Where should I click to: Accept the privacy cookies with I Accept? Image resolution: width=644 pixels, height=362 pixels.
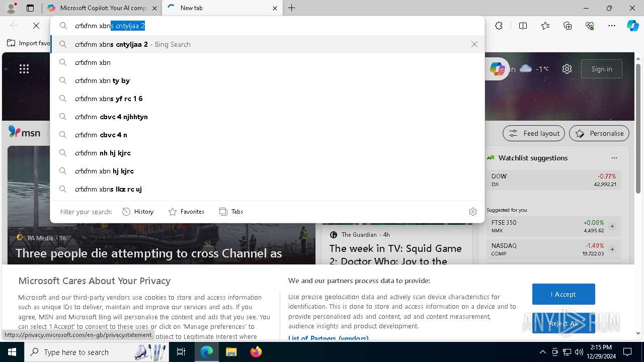[x=563, y=294]
